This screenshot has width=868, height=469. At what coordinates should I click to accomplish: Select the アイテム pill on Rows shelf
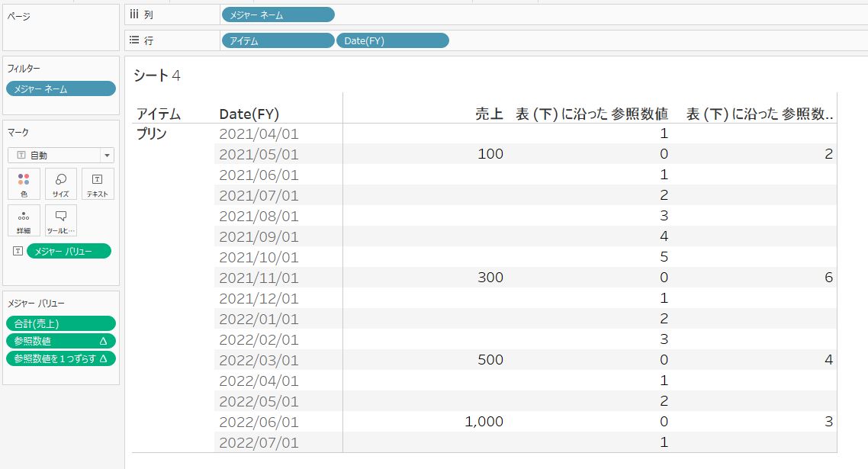pyautogui.click(x=278, y=41)
